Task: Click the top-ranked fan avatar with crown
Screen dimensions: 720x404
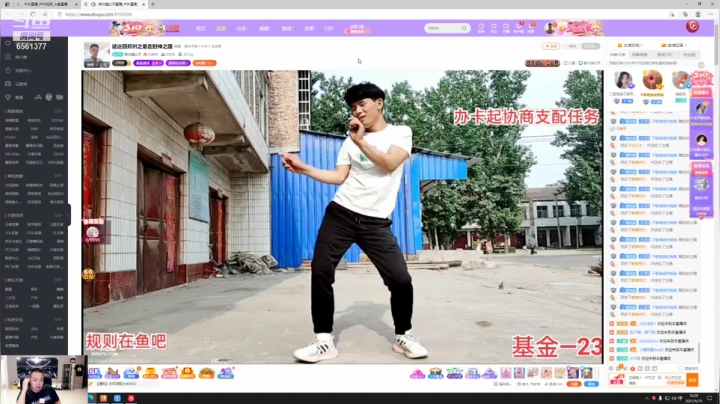Action: pos(652,80)
